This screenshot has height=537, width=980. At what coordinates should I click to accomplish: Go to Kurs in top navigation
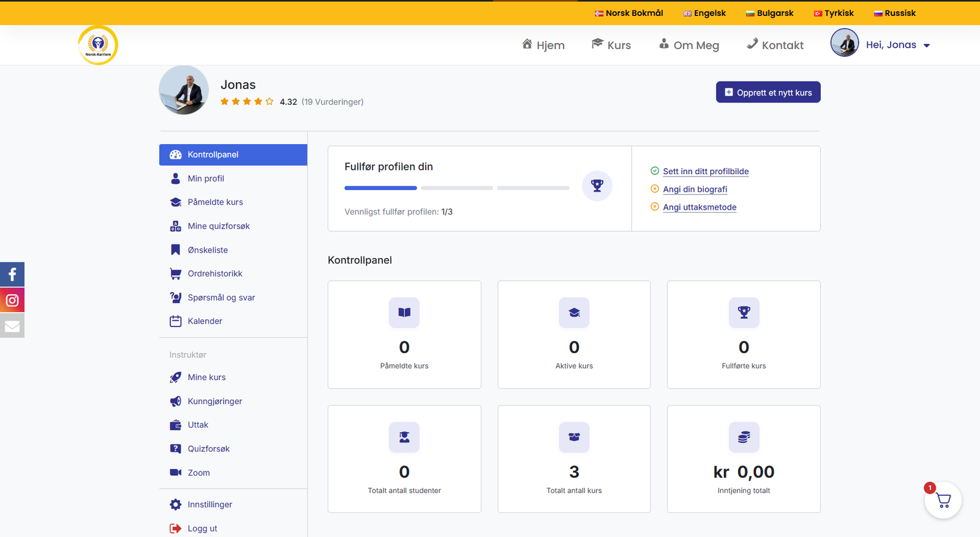pos(611,45)
